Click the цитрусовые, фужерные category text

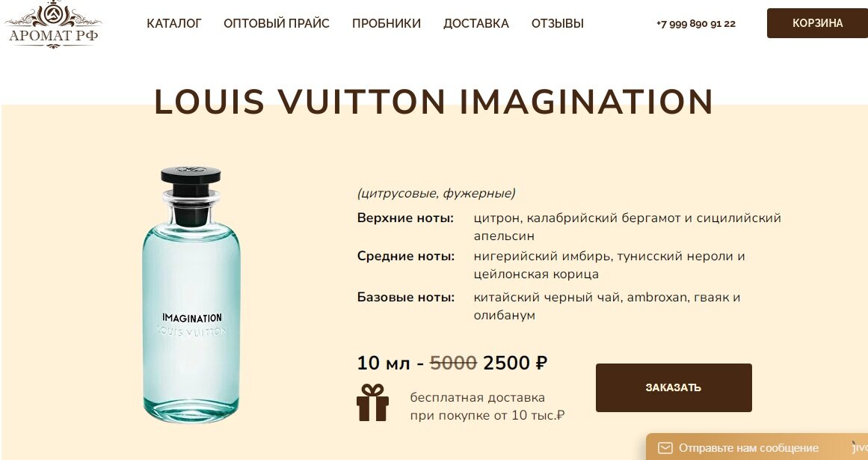[x=436, y=193]
